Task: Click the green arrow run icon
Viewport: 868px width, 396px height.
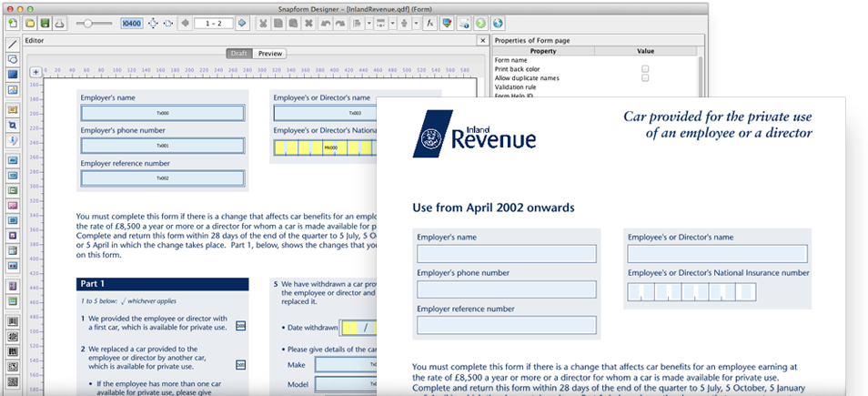Action: point(481,24)
